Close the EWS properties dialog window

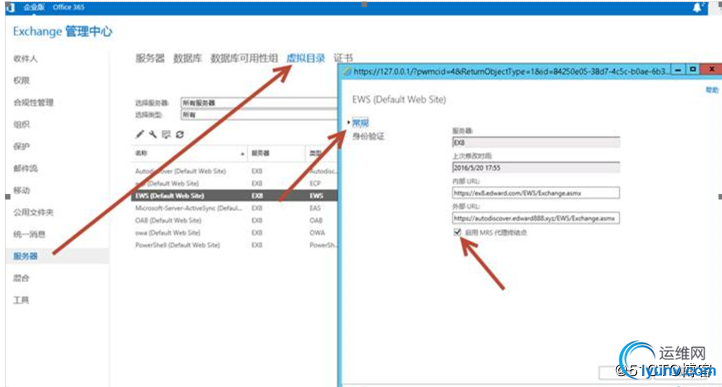(711, 70)
